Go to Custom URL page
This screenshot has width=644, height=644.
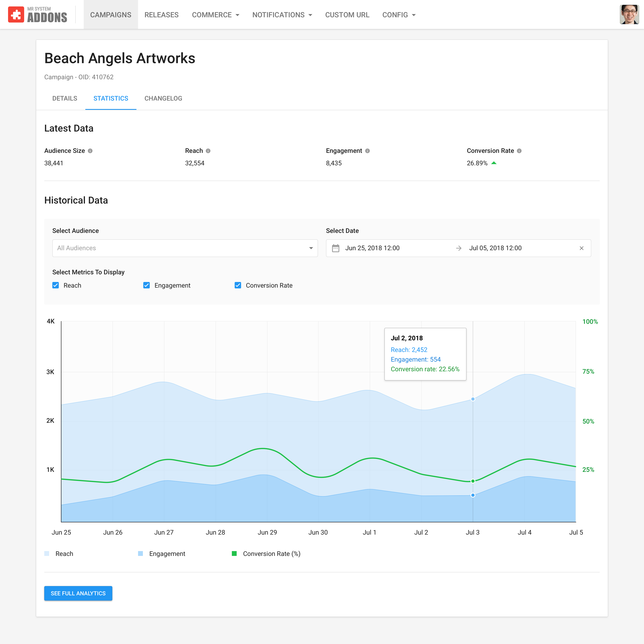(347, 15)
